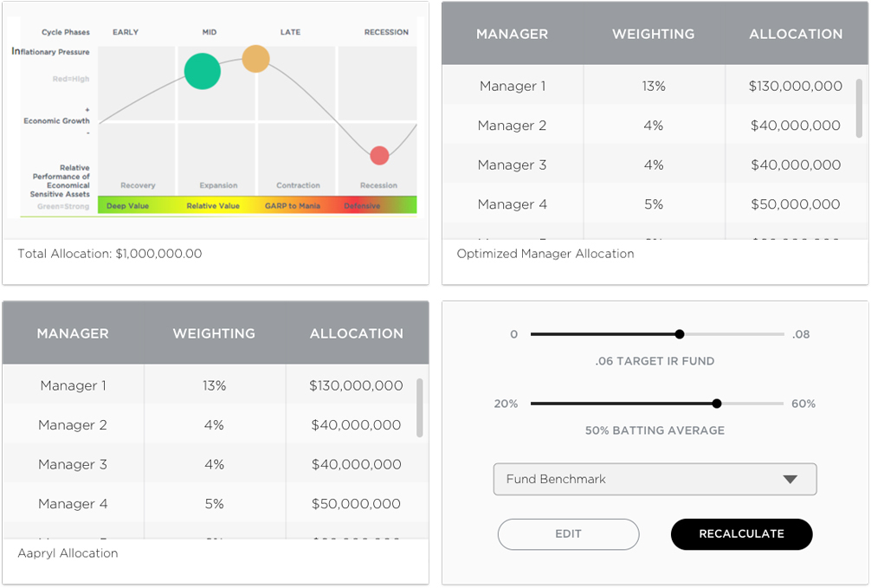Screen dimensions: 871x588
Task: Click the green circle on the cycle chart
Action: coord(203,71)
